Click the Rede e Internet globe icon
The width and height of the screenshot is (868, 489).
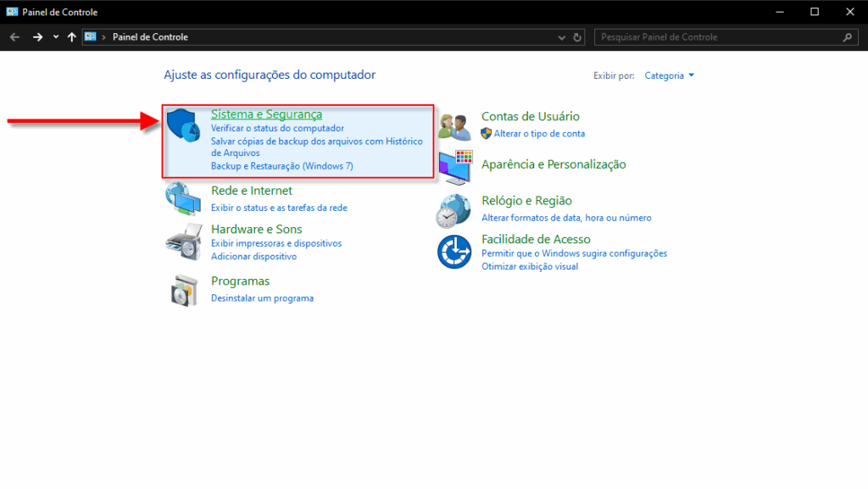pyautogui.click(x=183, y=198)
